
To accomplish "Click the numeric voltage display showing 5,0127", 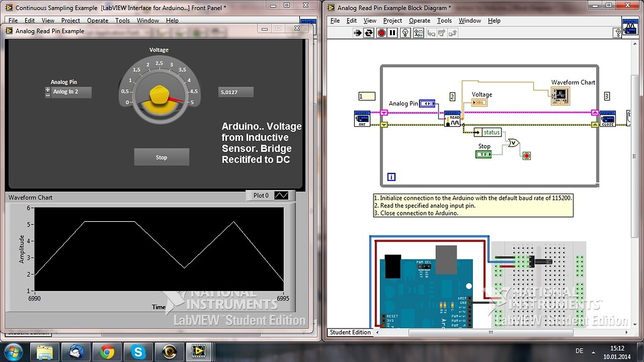I will click(x=235, y=91).
